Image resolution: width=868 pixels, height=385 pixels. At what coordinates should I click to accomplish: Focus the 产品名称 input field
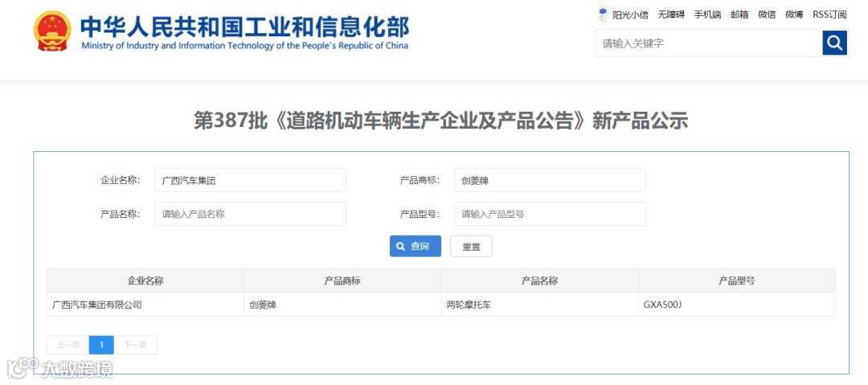click(250, 214)
